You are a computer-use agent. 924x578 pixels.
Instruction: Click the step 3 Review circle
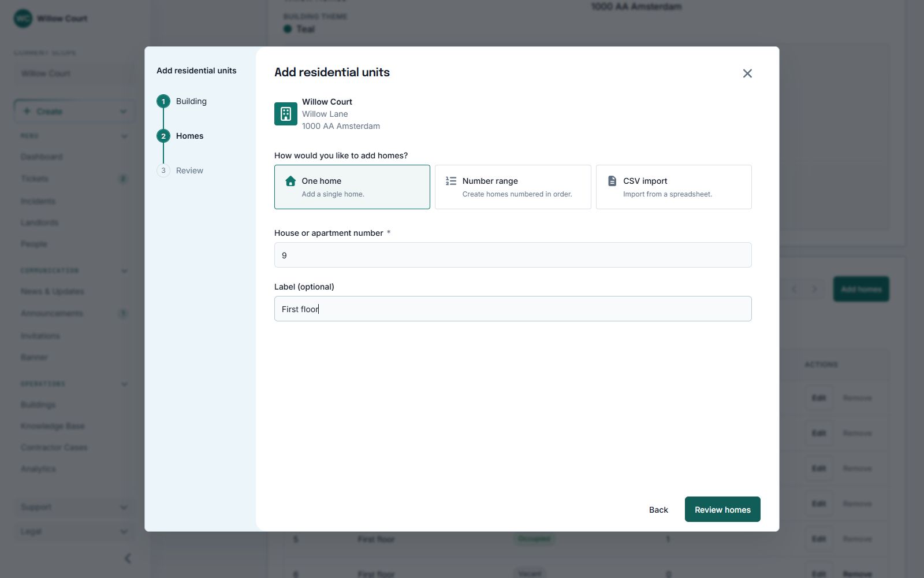(163, 171)
